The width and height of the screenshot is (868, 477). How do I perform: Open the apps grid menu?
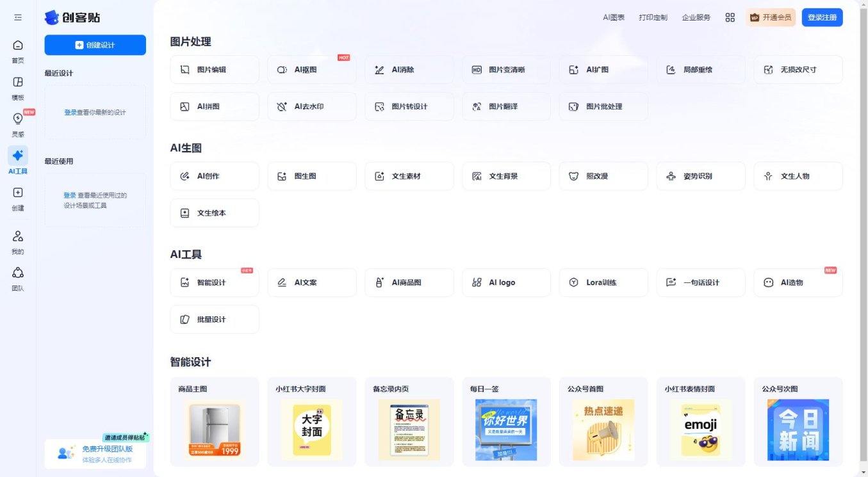point(730,17)
